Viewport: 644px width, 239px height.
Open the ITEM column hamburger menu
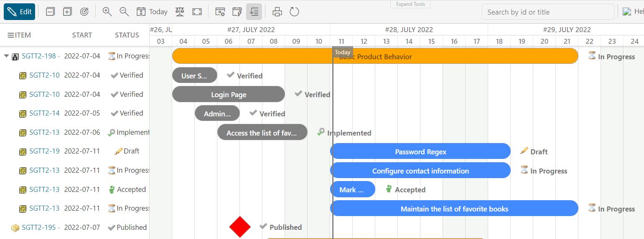tap(11, 35)
